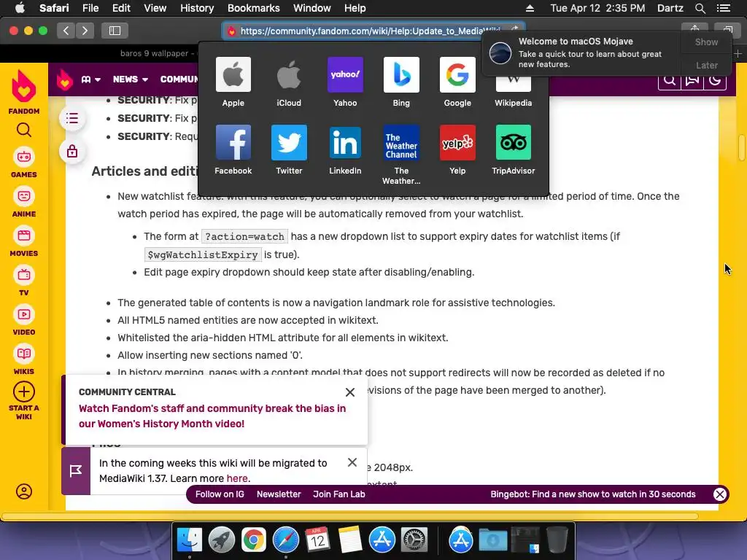This screenshot has height=560, width=747.
Task: Go to Anime in Fandom sidebar
Action: pyautogui.click(x=24, y=203)
